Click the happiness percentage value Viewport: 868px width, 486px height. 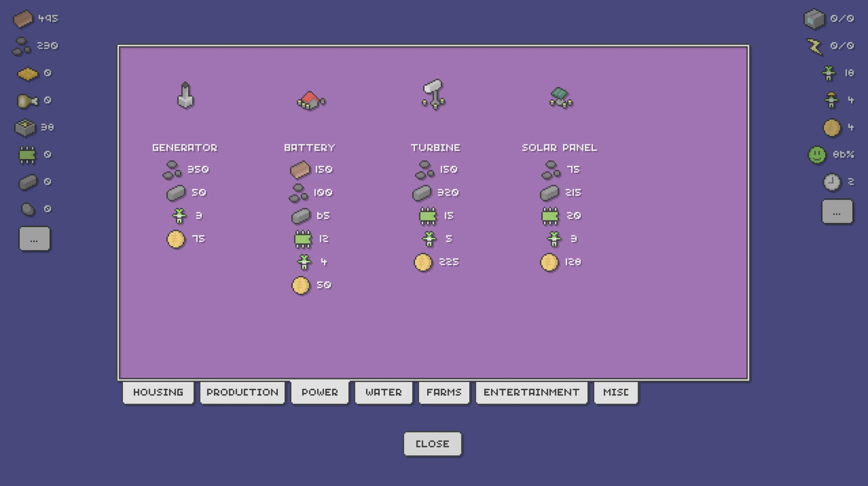click(843, 155)
